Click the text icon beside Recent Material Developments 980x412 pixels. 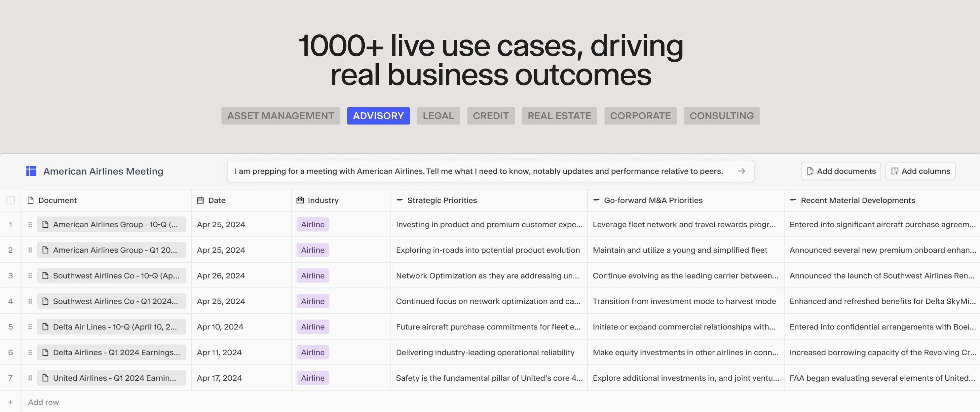click(793, 200)
